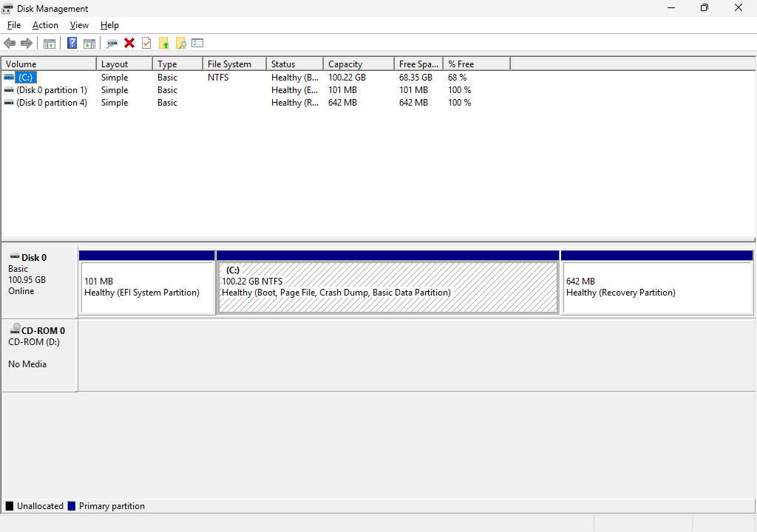Click the 642 MB capacity cell in list
Screen dimensions: 757x532
(343, 103)
